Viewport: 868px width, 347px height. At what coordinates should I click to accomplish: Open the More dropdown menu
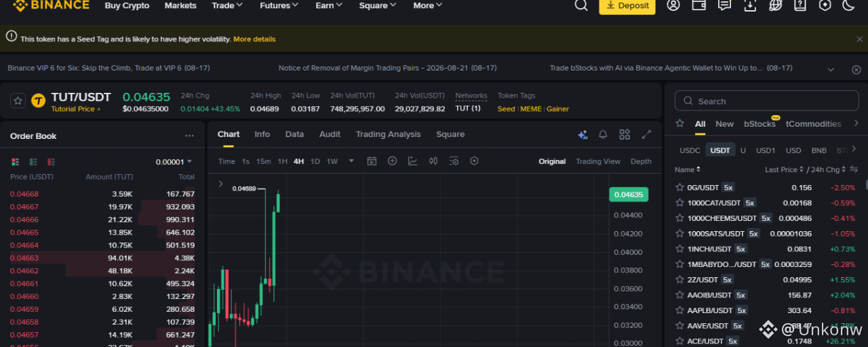pyautogui.click(x=428, y=5)
